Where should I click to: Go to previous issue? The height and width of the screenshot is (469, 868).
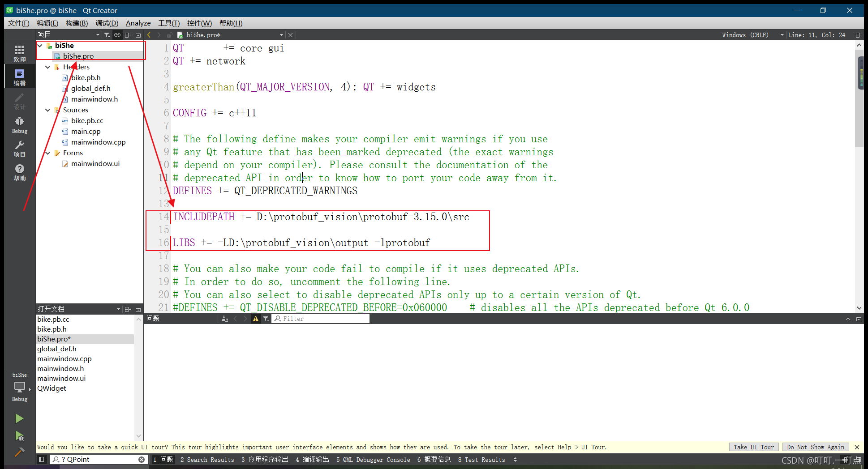236,319
